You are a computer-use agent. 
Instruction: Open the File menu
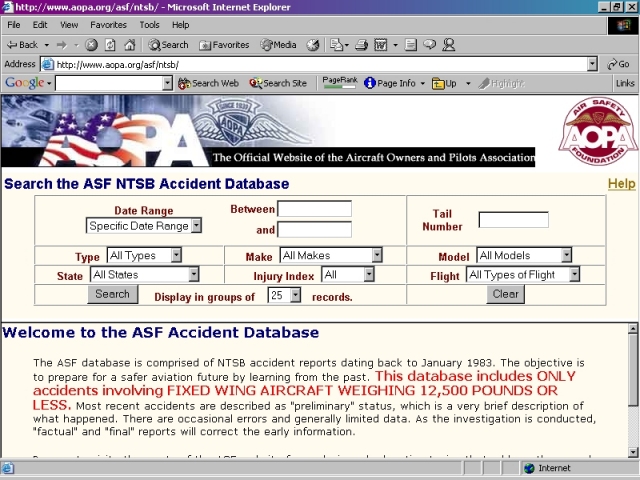tap(13, 25)
